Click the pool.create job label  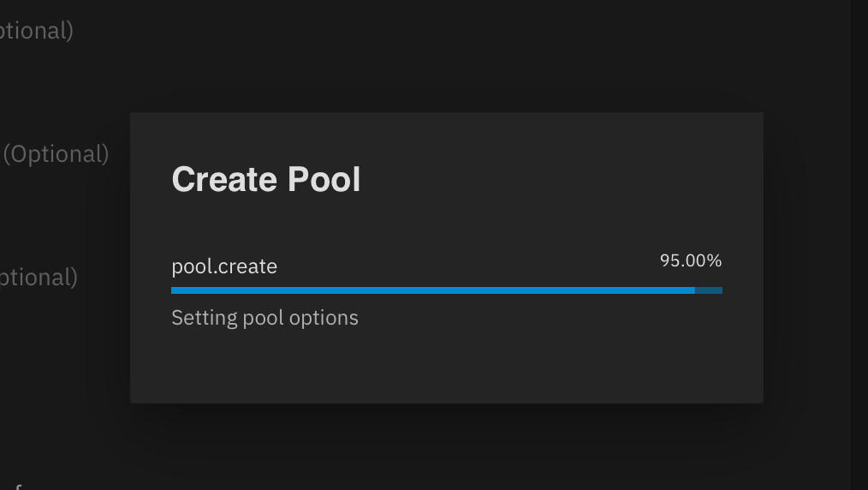pyautogui.click(x=224, y=266)
